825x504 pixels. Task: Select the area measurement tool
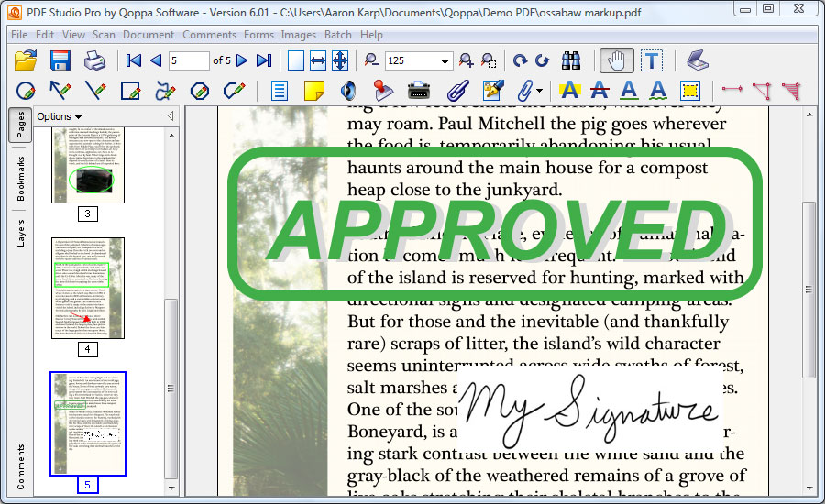[791, 91]
